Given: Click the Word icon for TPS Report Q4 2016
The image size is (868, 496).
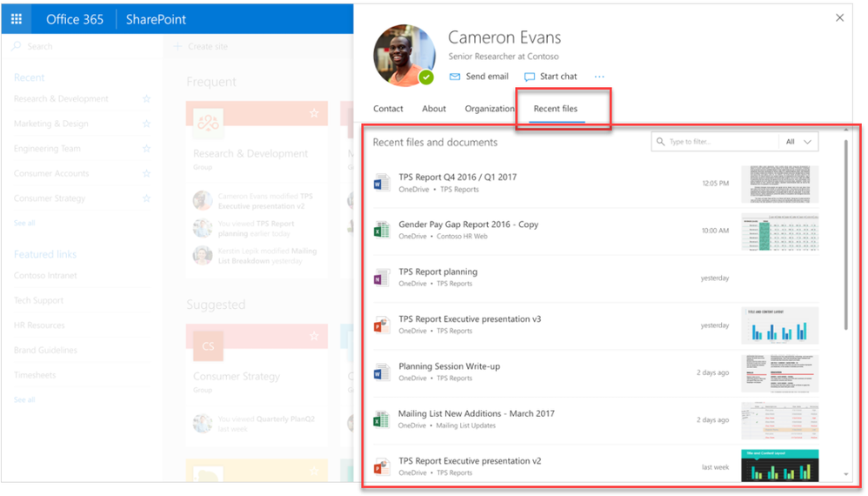Looking at the screenshot, I should point(381,183).
